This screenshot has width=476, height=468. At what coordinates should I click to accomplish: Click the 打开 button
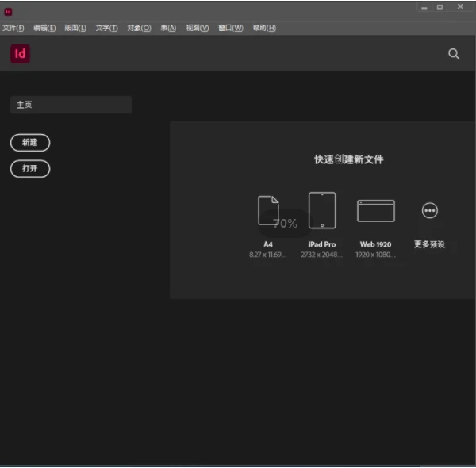pyautogui.click(x=30, y=168)
